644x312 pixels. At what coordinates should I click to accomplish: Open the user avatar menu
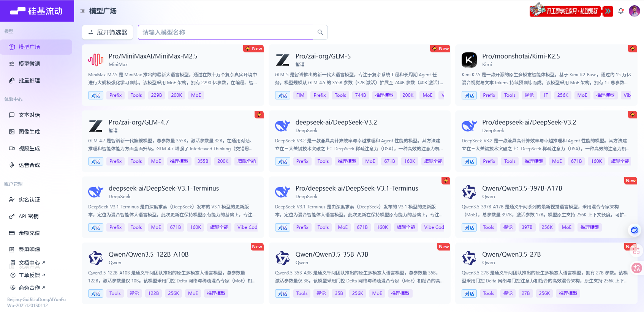(635, 11)
